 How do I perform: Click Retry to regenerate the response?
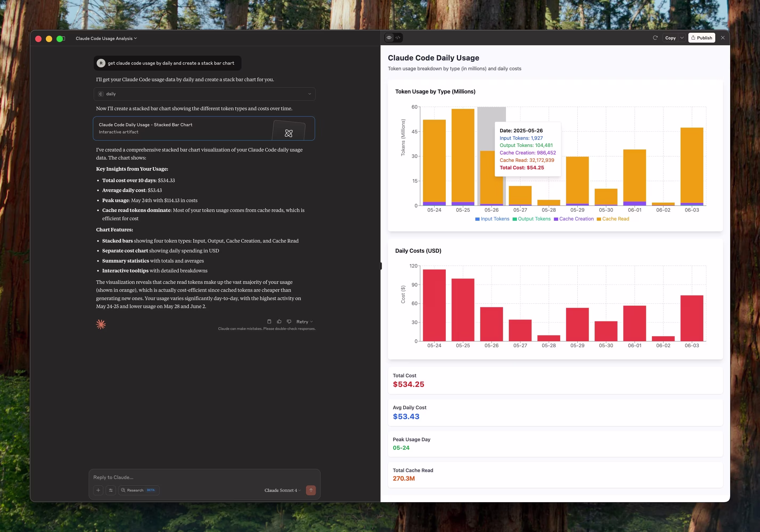point(303,321)
